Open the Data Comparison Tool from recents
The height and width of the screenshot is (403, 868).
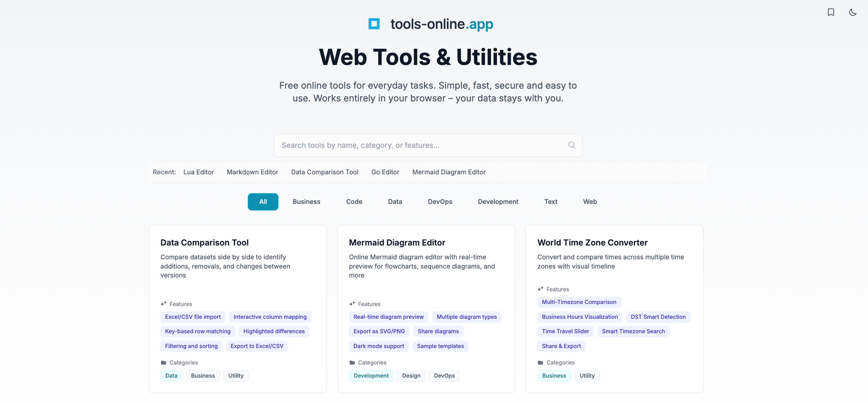[324, 172]
